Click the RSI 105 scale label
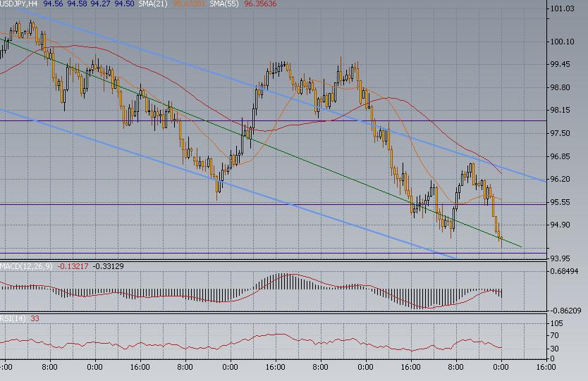The height and width of the screenshot is (381, 588). pos(557,323)
